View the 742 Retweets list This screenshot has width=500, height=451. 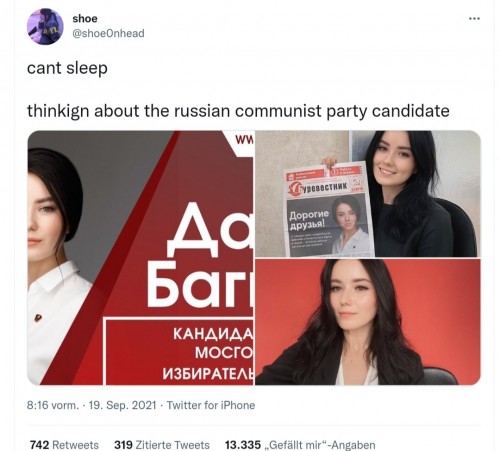tap(64, 445)
